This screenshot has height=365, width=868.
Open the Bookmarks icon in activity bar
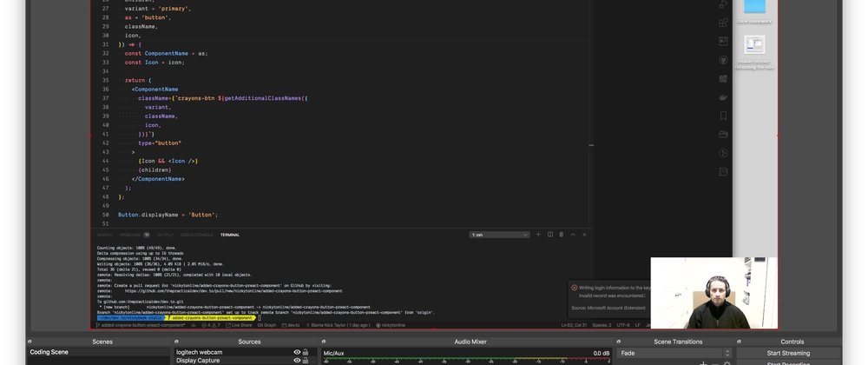723,116
